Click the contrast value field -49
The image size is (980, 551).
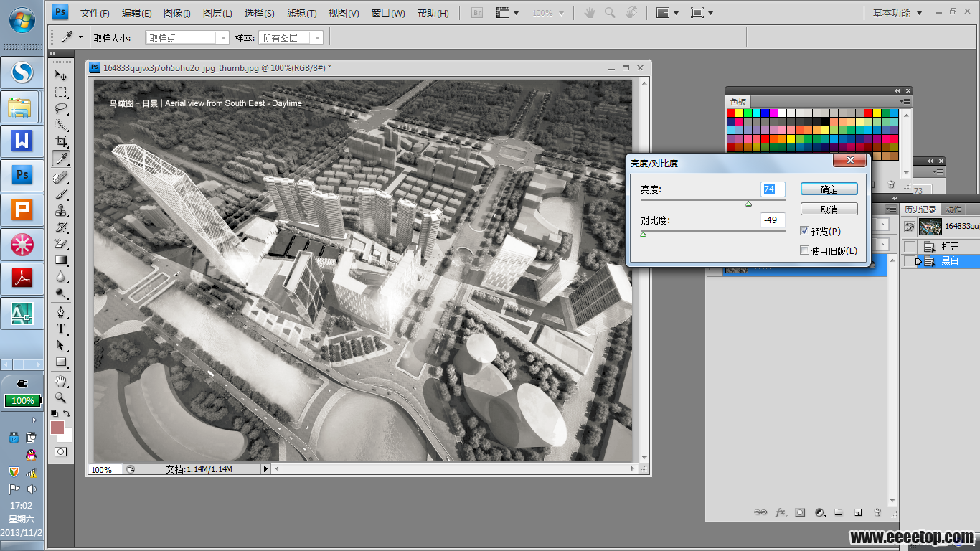[x=773, y=220]
